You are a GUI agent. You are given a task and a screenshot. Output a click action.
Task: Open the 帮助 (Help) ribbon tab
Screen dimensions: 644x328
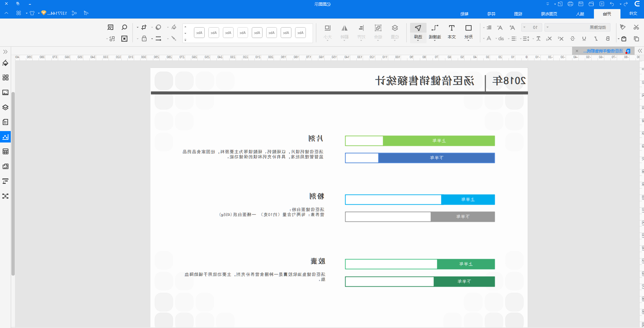point(464,14)
